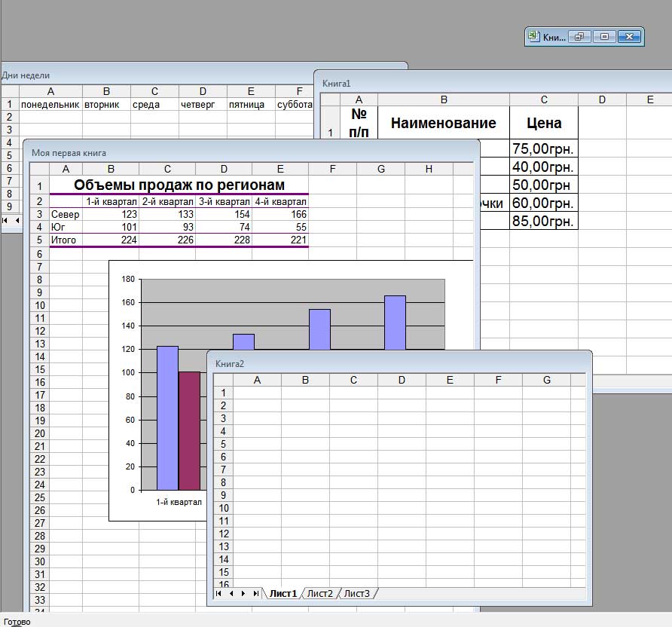Maximize the minimized workbook window
672x627 pixels.
[x=605, y=36]
